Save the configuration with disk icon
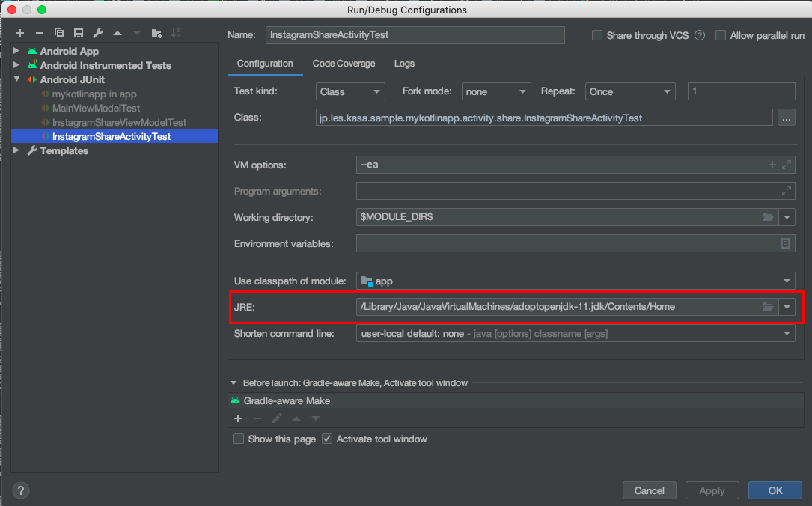The image size is (812, 506). pyautogui.click(x=78, y=33)
